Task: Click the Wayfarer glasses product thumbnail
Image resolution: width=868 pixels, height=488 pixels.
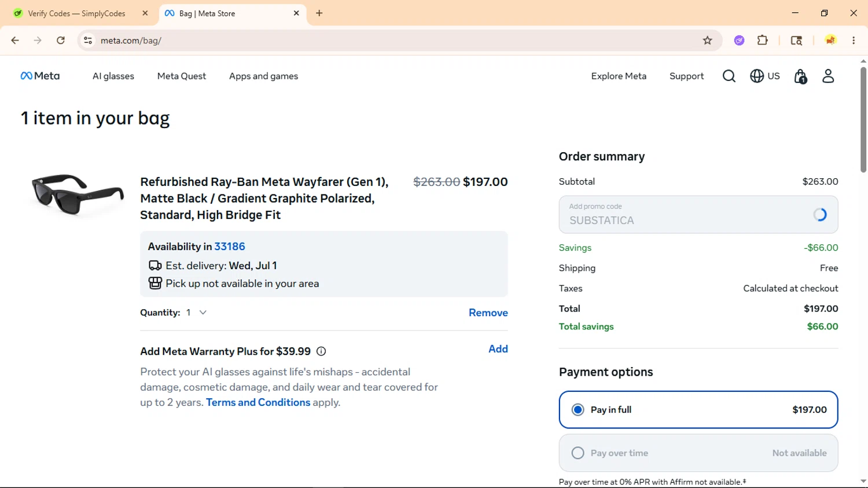Action: tap(78, 195)
